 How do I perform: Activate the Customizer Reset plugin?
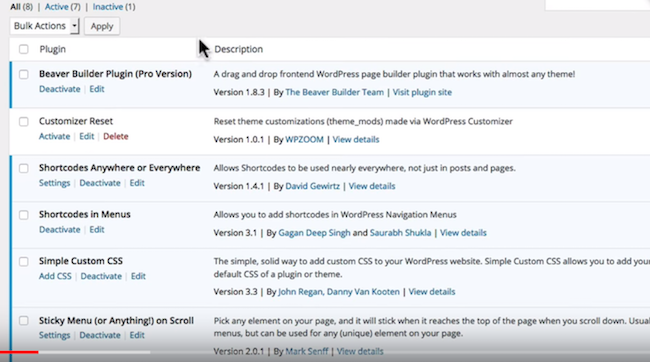click(x=54, y=136)
